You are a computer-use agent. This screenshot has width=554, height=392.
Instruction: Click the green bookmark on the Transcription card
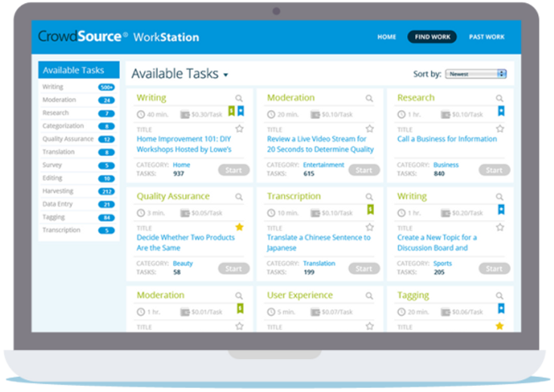pos(370,210)
